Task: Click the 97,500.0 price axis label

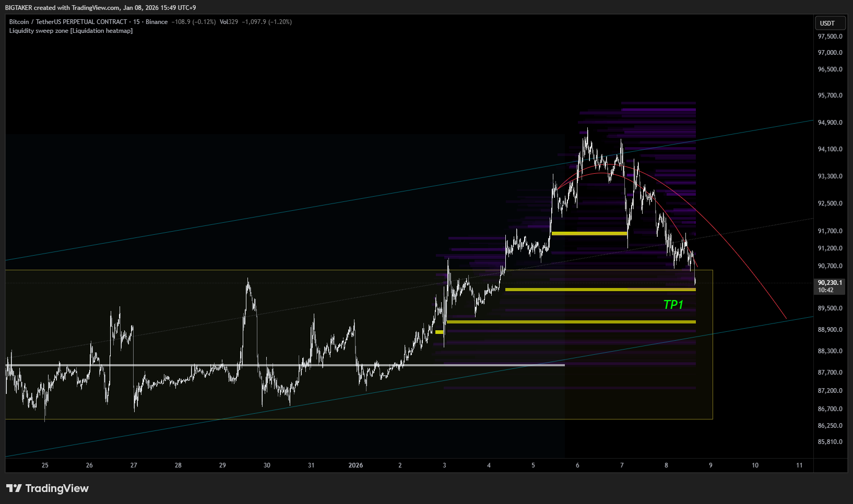Action: (830, 37)
